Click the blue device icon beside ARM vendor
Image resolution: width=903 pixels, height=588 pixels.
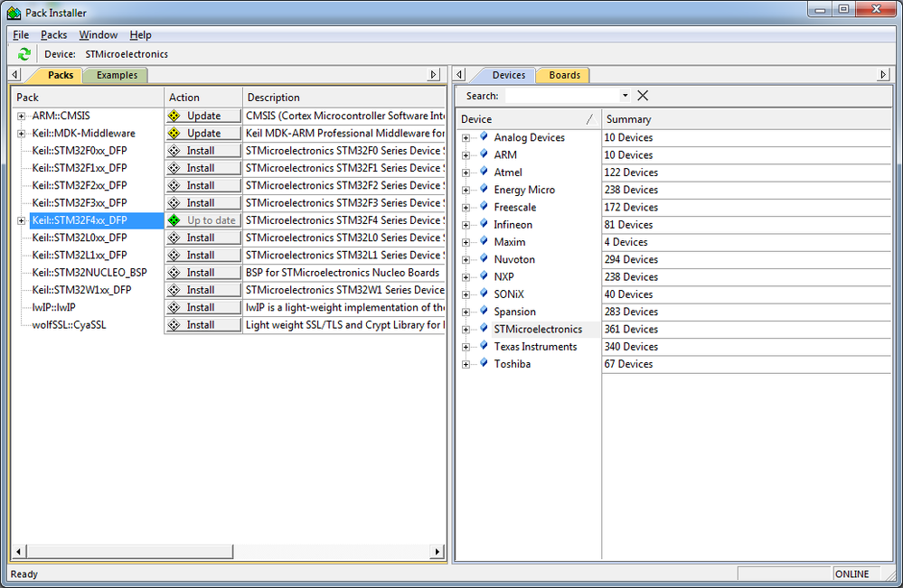(x=484, y=154)
